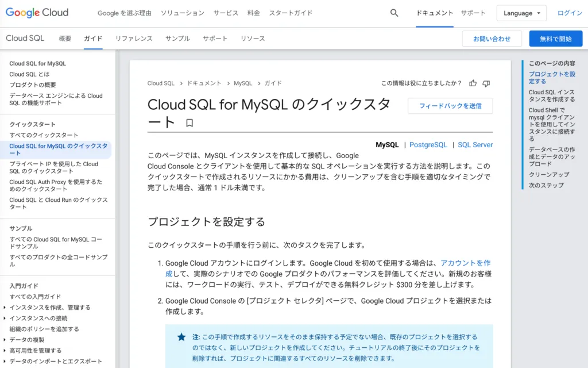The height and width of the screenshot is (368, 588).
Task: Open データベース エンジンによる機能サポート sidebar link
Action: [x=56, y=99]
